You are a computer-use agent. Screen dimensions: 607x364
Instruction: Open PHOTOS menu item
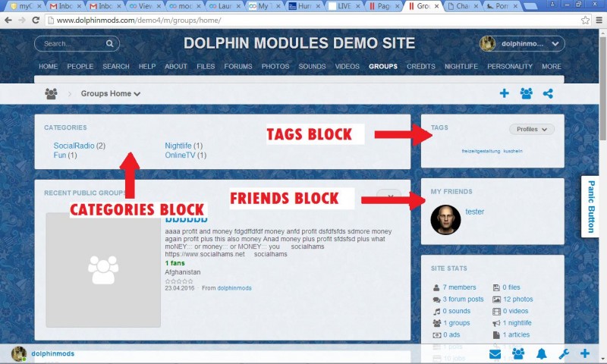point(275,67)
